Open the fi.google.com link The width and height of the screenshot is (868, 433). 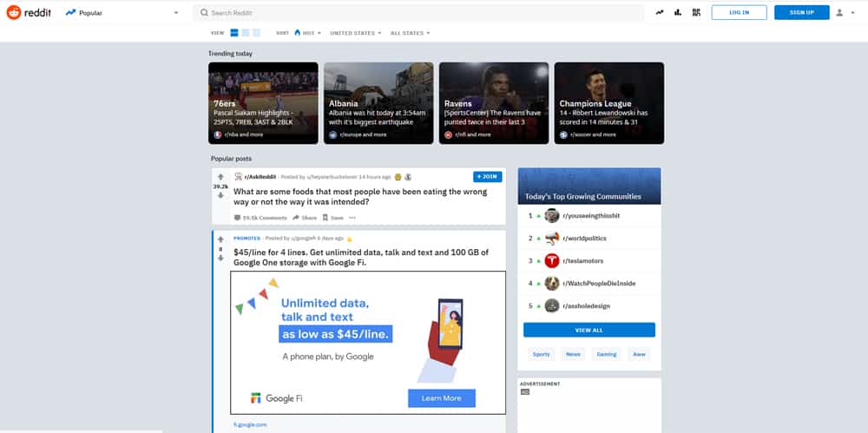[x=250, y=424]
